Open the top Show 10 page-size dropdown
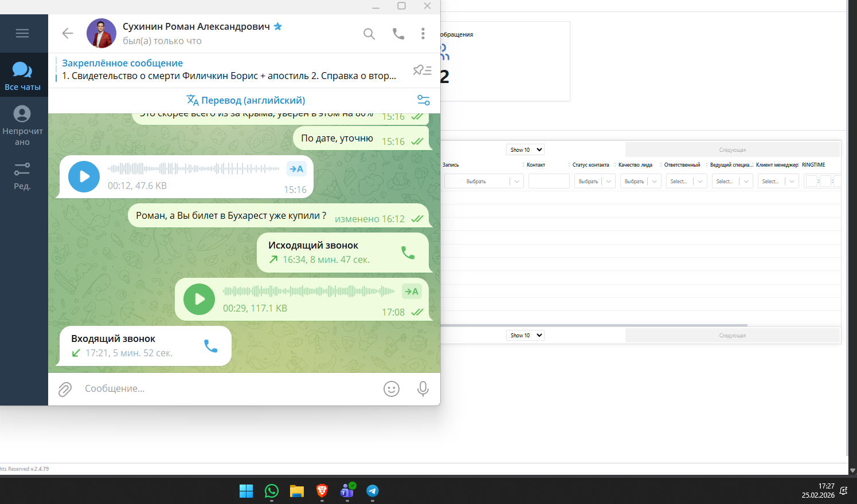 click(x=525, y=149)
